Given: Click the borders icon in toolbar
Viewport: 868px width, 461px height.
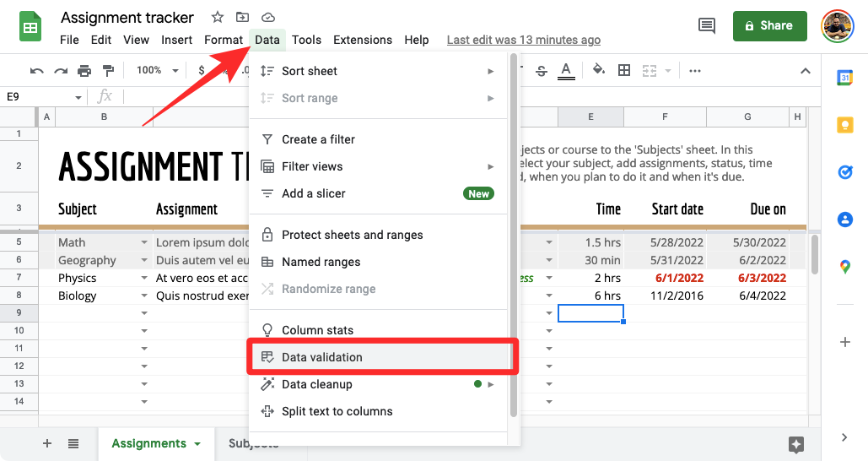Looking at the screenshot, I should (624, 71).
